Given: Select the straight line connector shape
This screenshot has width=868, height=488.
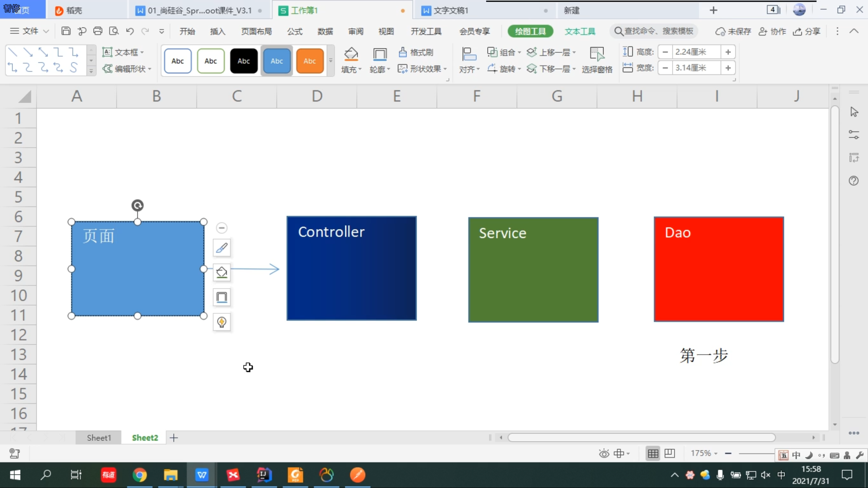Looking at the screenshot, I should tap(13, 52).
